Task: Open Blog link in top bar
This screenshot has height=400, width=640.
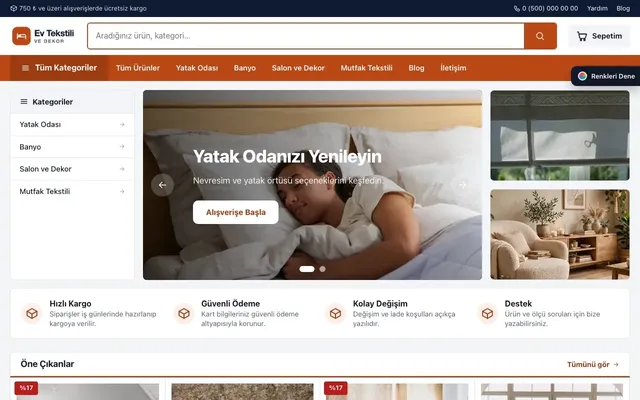Action: click(x=623, y=8)
